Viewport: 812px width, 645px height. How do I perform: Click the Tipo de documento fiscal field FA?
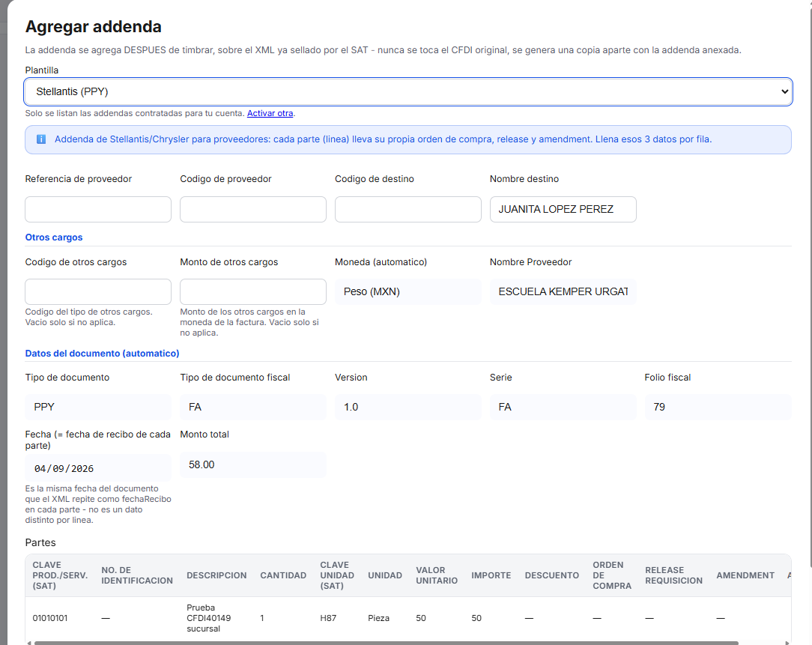pos(252,408)
